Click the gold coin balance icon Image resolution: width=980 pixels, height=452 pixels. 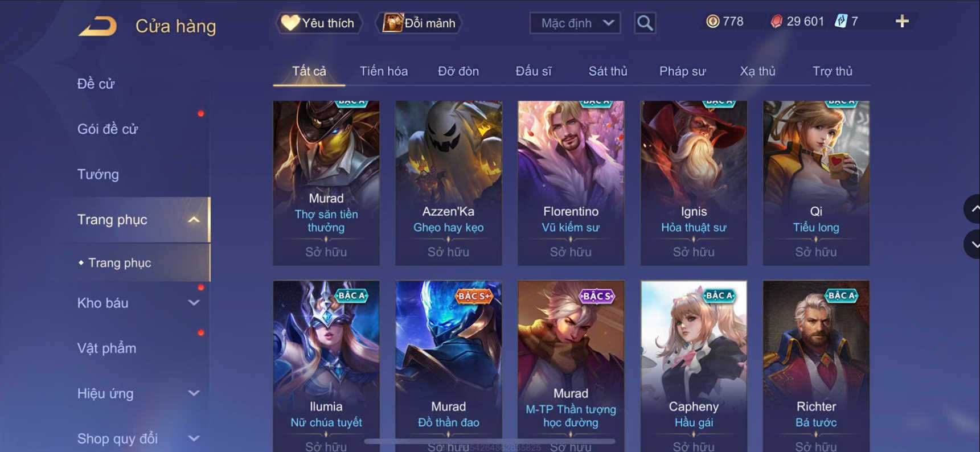tap(712, 22)
